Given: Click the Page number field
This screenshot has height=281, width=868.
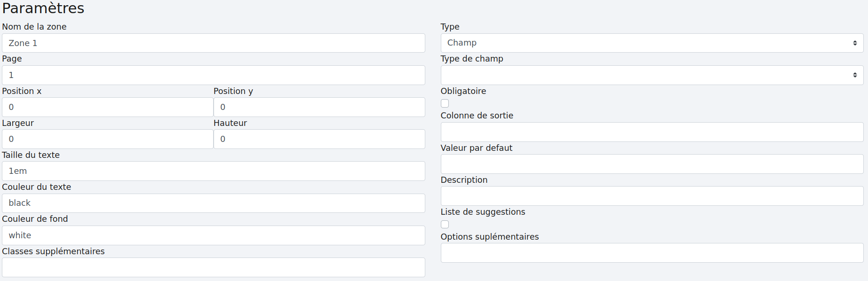Looking at the screenshot, I should click(x=213, y=75).
